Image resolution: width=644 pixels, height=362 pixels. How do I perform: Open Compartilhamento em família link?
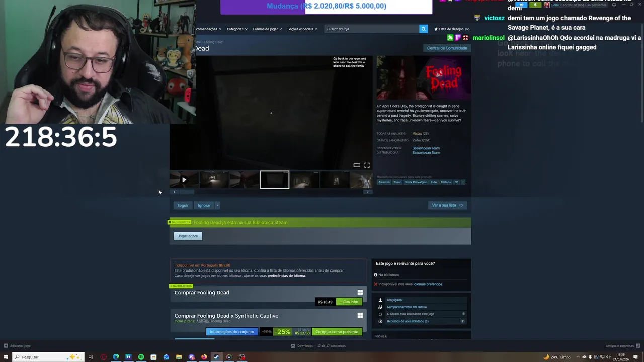point(407,307)
